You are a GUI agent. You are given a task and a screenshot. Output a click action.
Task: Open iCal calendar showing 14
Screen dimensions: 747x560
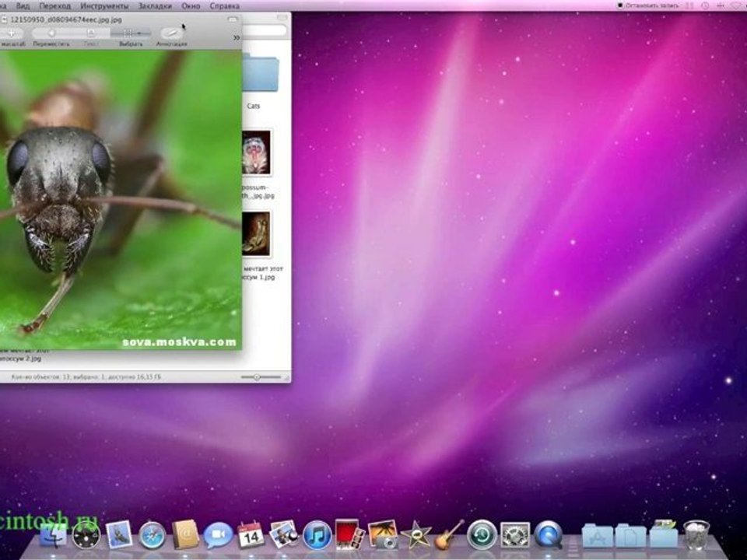251,535
